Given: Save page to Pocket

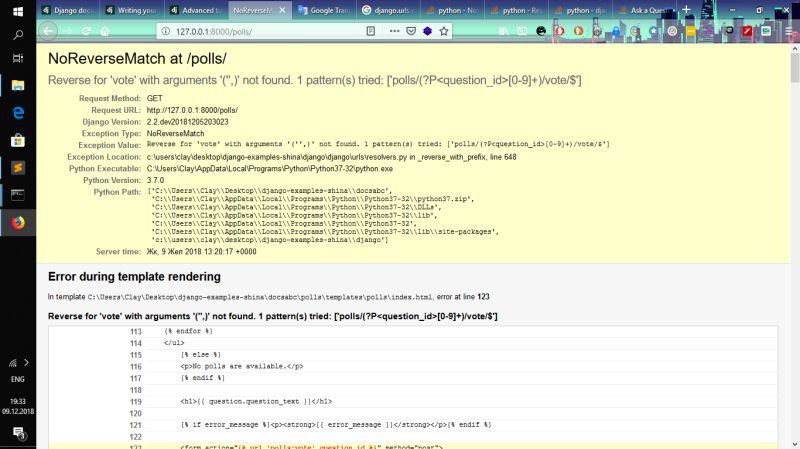Looking at the screenshot, I should point(411,31).
